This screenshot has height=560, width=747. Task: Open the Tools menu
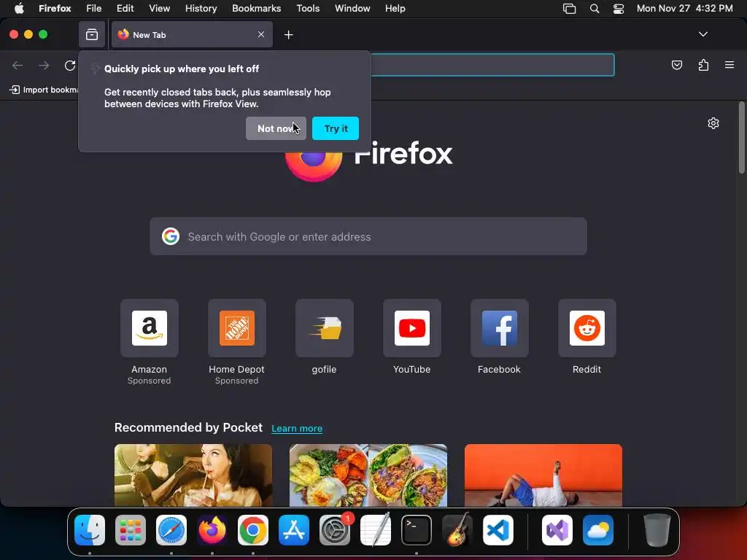coord(308,8)
